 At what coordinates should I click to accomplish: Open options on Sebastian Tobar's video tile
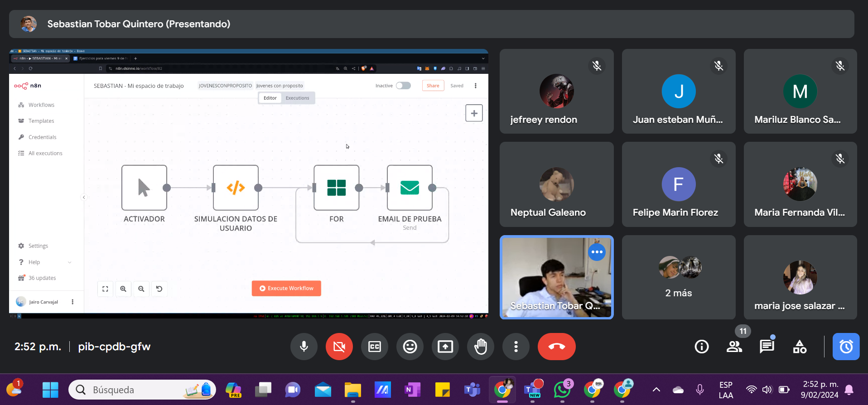coord(597,252)
